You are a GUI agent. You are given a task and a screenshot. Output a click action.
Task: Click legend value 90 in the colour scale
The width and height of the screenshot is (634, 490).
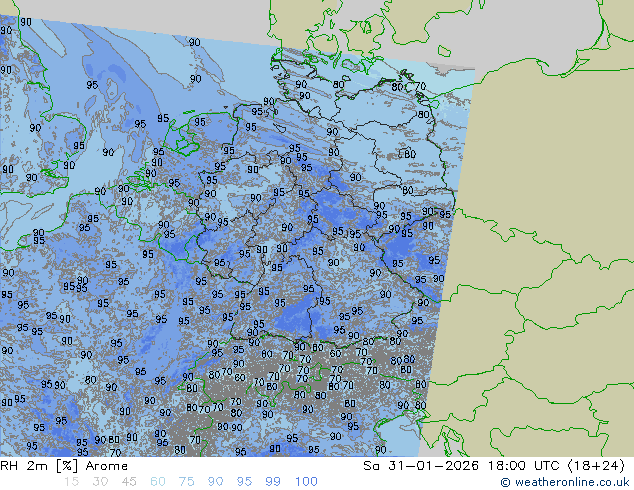216,482
